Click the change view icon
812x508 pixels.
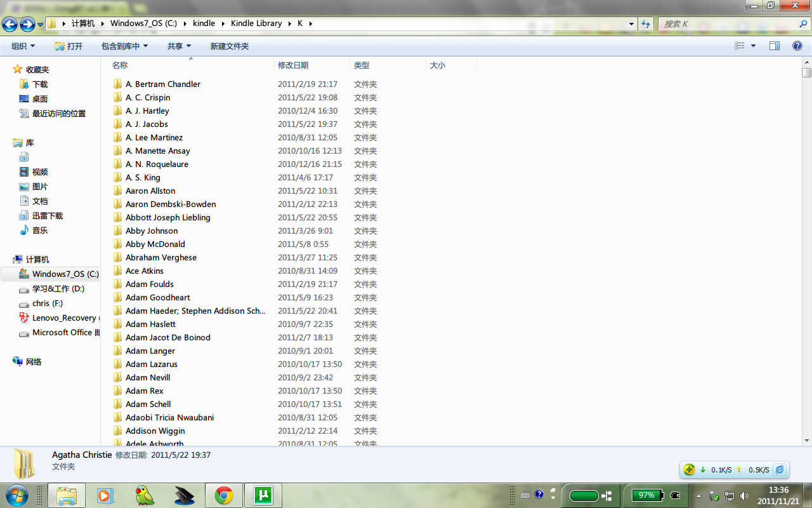(739, 46)
